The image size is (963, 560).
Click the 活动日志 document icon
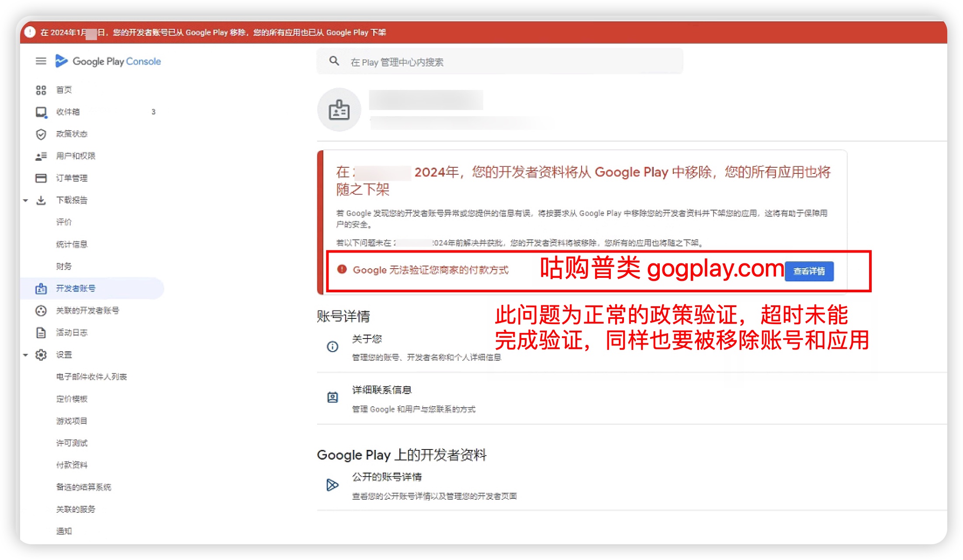tap(41, 332)
